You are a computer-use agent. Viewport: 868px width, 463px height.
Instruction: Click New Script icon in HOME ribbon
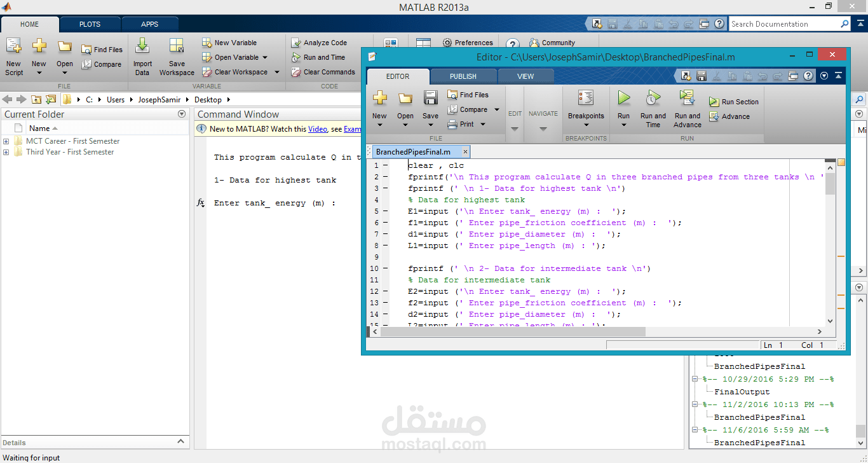click(13, 46)
